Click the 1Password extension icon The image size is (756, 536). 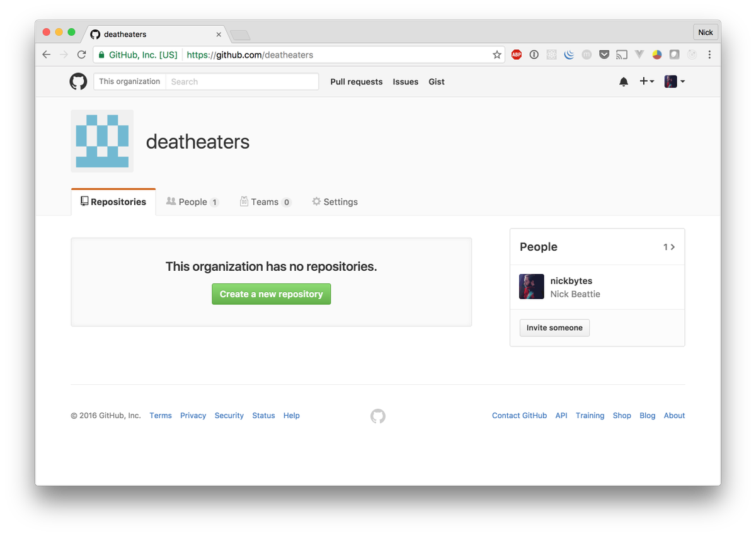[x=534, y=55]
